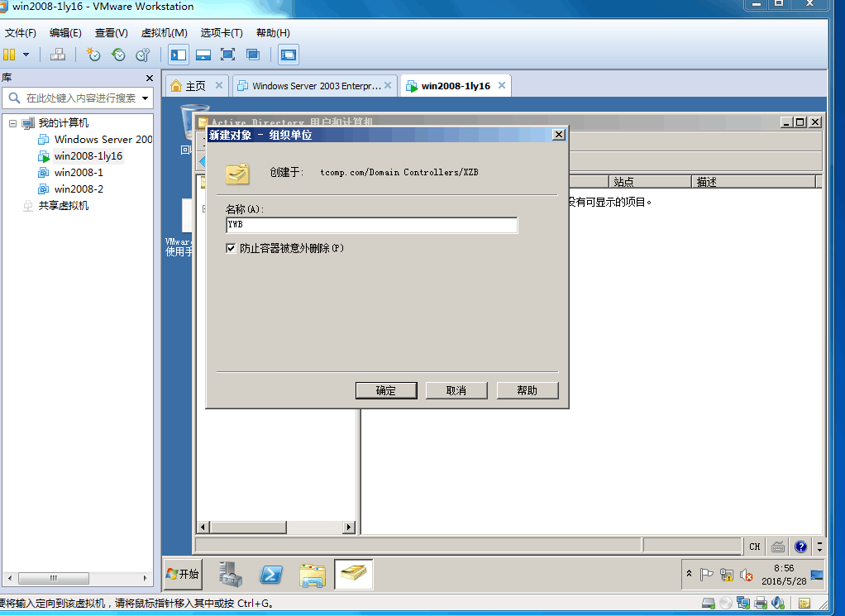Image resolution: width=845 pixels, height=616 pixels.
Task: Toggle the library sidebar view button
Action: click(179, 55)
